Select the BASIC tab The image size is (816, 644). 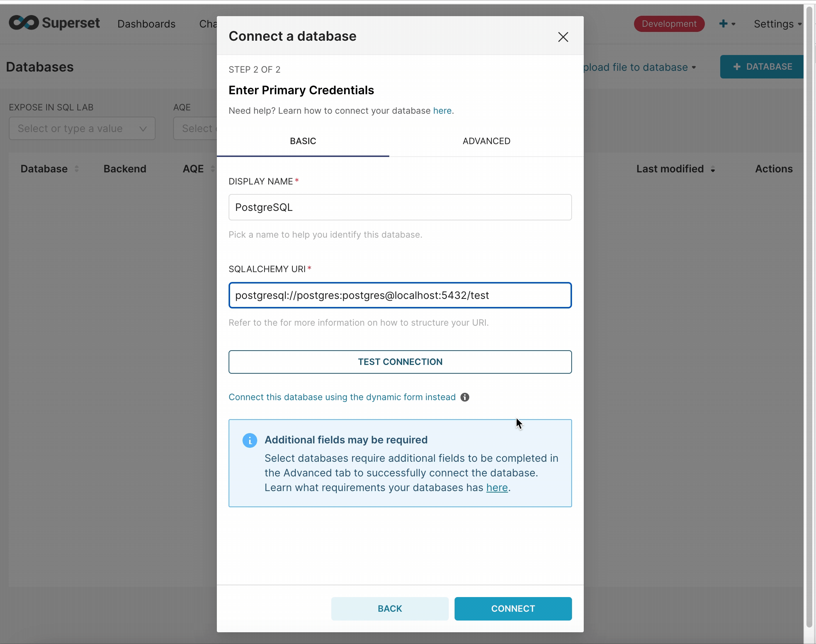click(303, 141)
